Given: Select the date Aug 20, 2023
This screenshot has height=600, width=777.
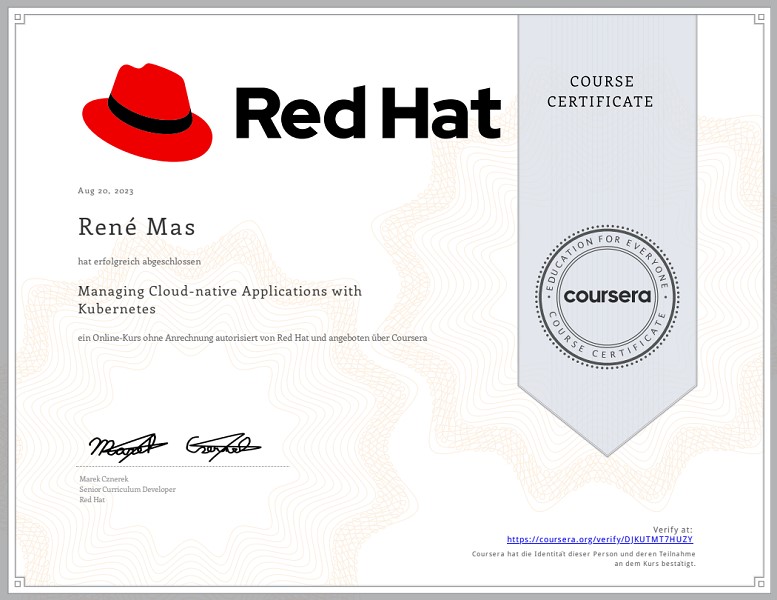Looking at the screenshot, I should pyautogui.click(x=106, y=191).
